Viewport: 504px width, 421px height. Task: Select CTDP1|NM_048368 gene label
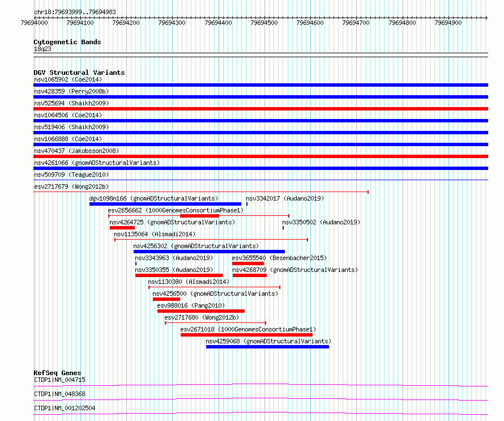tap(59, 394)
